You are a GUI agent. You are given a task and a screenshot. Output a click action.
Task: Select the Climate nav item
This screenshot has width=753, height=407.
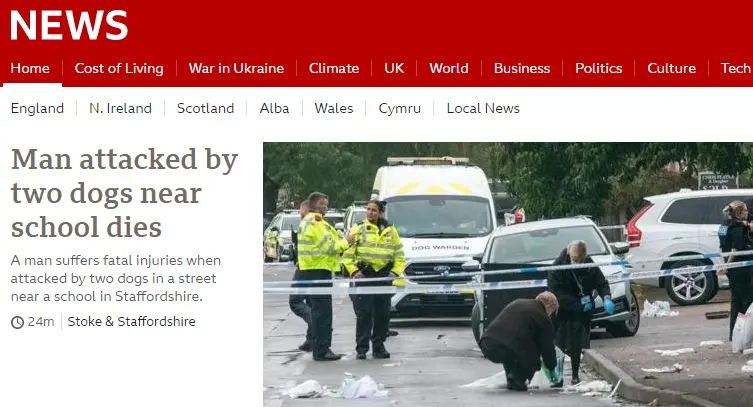click(334, 68)
